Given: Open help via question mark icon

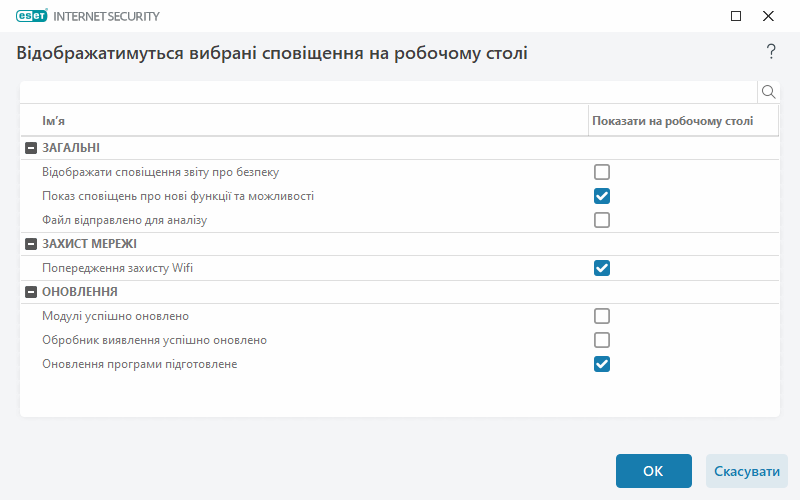Looking at the screenshot, I should (771, 52).
